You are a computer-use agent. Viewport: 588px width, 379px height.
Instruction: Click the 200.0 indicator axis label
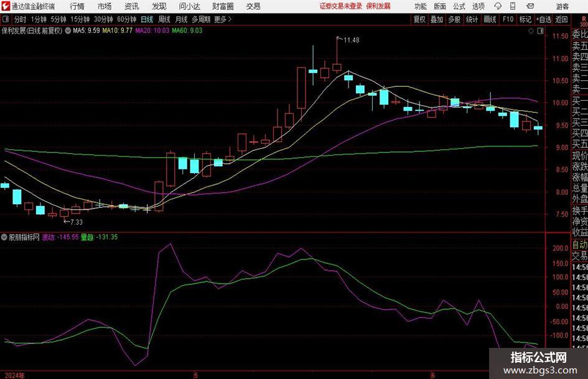click(x=560, y=248)
